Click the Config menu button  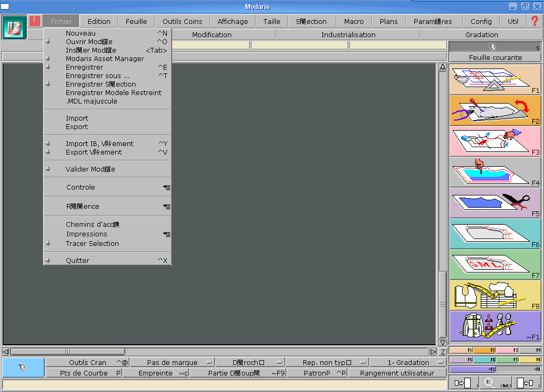coord(481,21)
